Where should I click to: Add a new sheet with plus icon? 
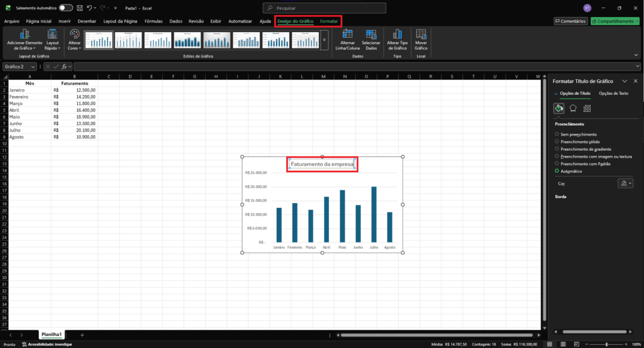coord(82,335)
